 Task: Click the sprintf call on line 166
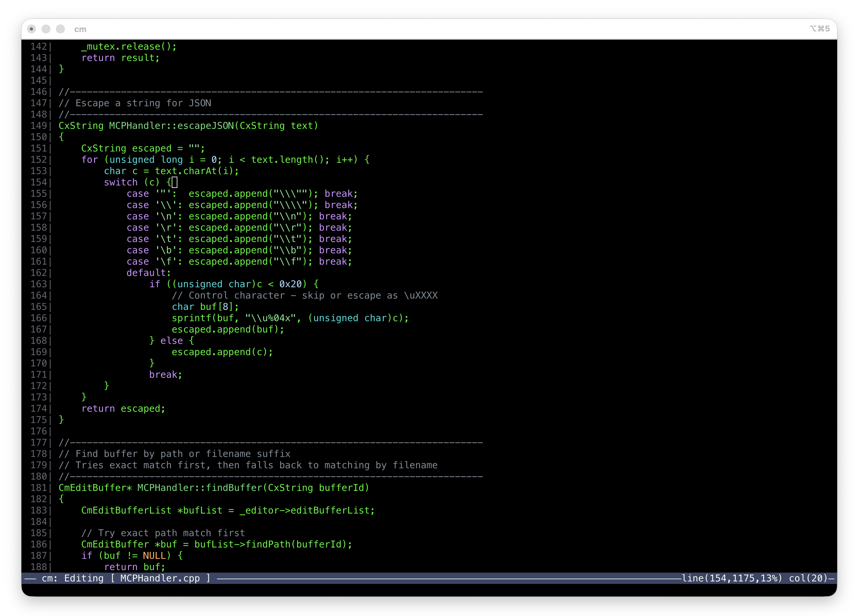click(x=193, y=318)
